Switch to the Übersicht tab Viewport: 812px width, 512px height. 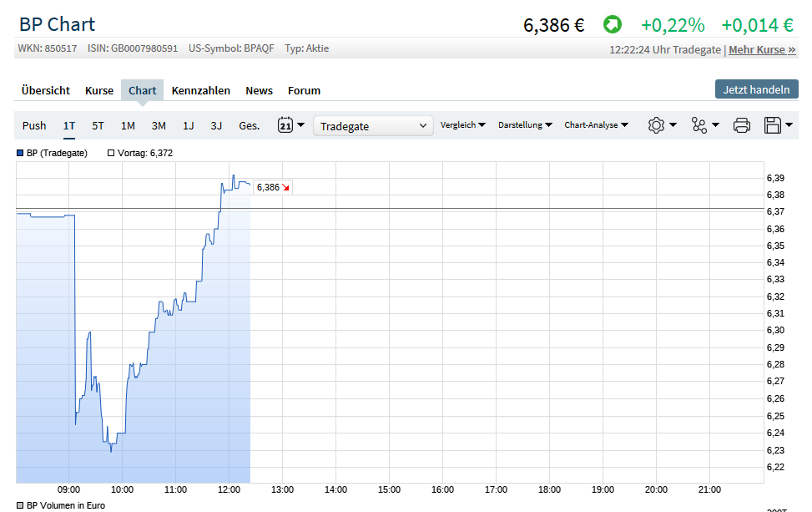click(x=46, y=91)
